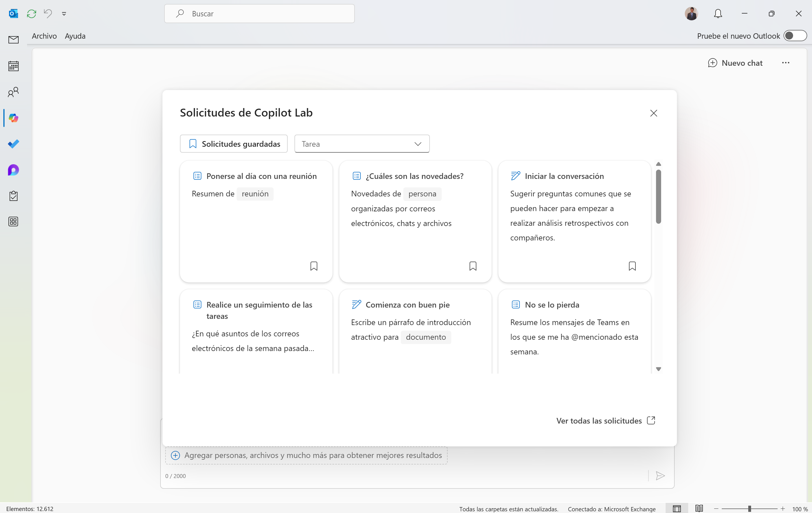Viewport: 812px width, 513px height.
Task: Expand Quick Access Toolbar customize arrow
Action: point(64,14)
